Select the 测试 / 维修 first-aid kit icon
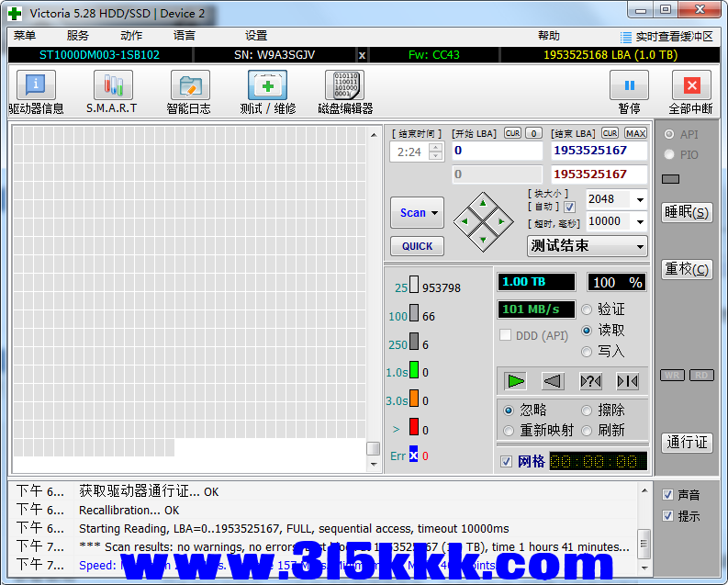728x585 pixels. coord(267,85)
